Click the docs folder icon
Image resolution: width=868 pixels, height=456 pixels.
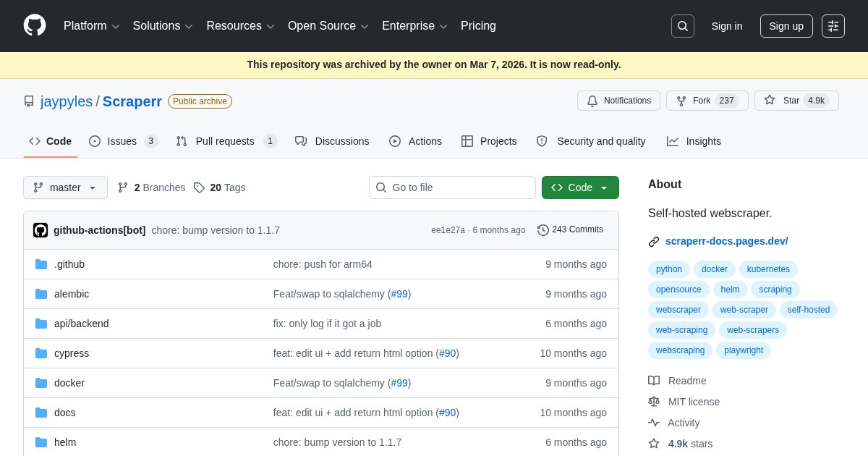coord(41,413)
